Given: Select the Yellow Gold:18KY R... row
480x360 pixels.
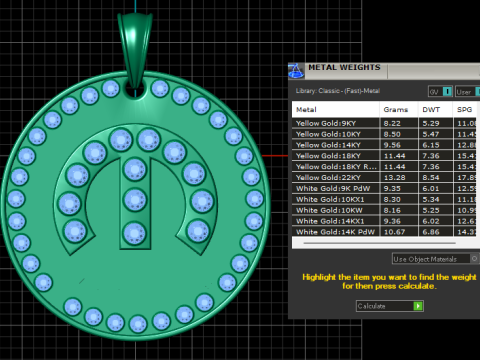Looking at the screenshot, I should 384,167.
